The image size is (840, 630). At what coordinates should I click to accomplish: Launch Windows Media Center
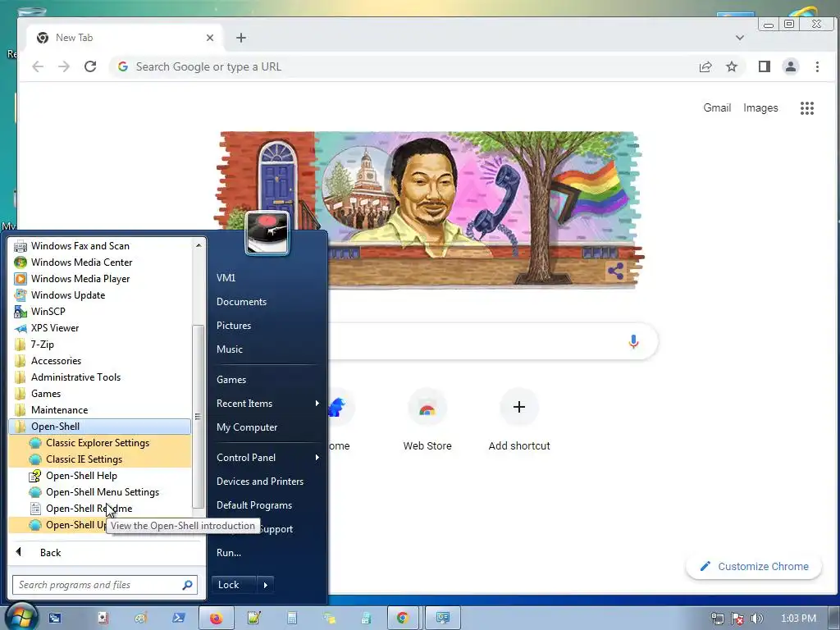click(100, 262)
